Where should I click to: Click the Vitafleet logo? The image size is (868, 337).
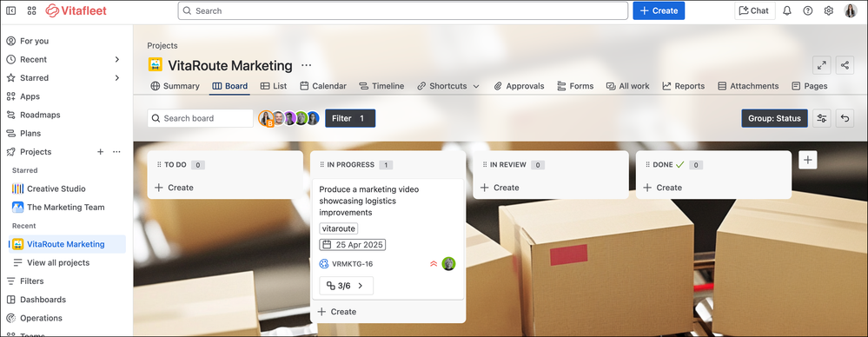pyautogui.click(x=76, y=10)
